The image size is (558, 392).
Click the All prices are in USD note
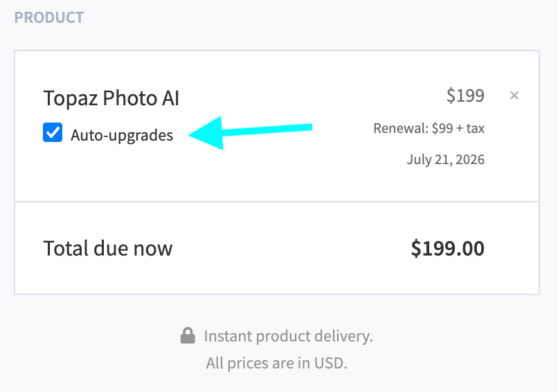(x=276, y=363)
